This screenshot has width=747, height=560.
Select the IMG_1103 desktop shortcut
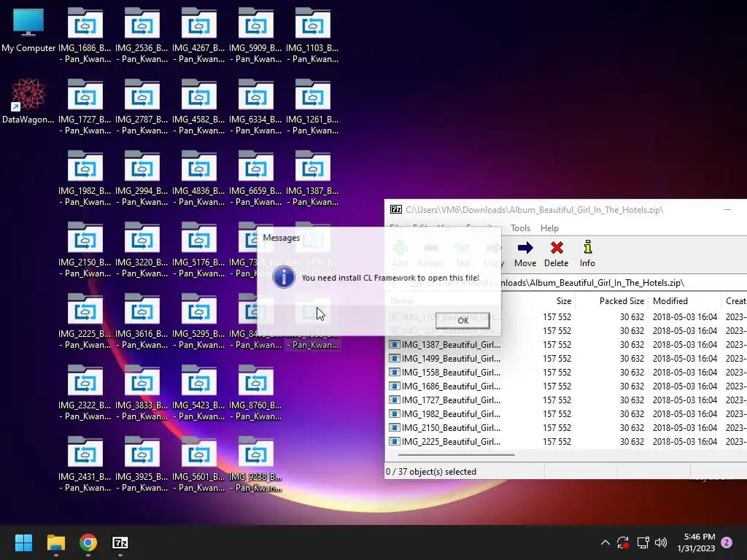(312, 36)
